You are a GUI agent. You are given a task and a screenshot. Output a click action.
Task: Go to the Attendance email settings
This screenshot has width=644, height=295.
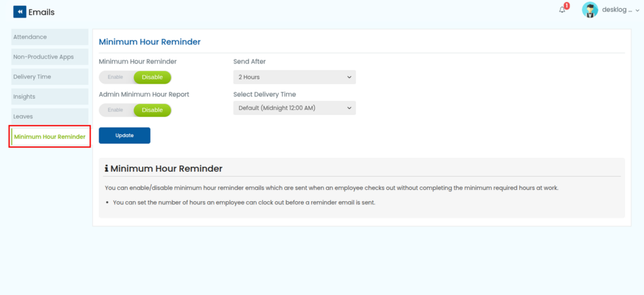point(50,37)
